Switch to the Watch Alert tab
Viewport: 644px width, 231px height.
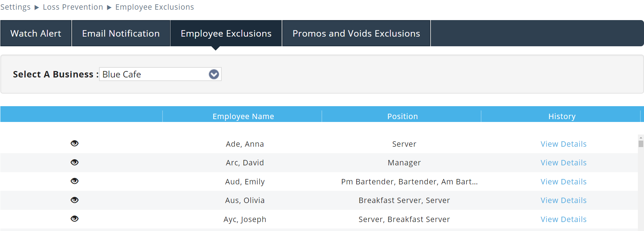tap(36, 33)
